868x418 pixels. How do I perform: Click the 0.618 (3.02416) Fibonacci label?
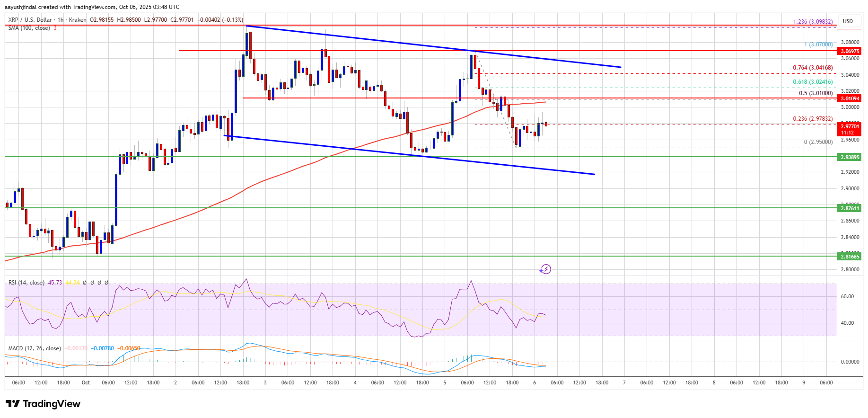point(813,82)
